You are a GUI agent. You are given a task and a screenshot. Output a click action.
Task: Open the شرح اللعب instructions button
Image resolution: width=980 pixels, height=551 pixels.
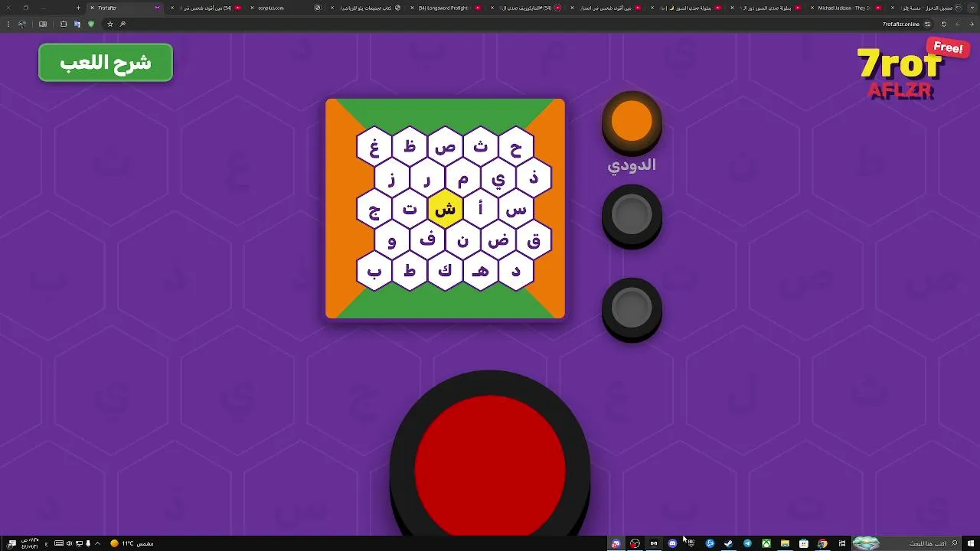(x=106, y=63)
